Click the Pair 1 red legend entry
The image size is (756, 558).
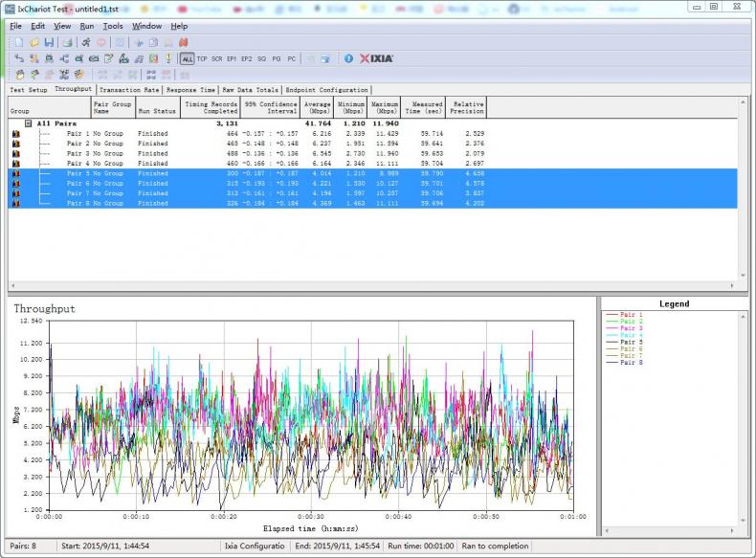click(x=624, y=315)
